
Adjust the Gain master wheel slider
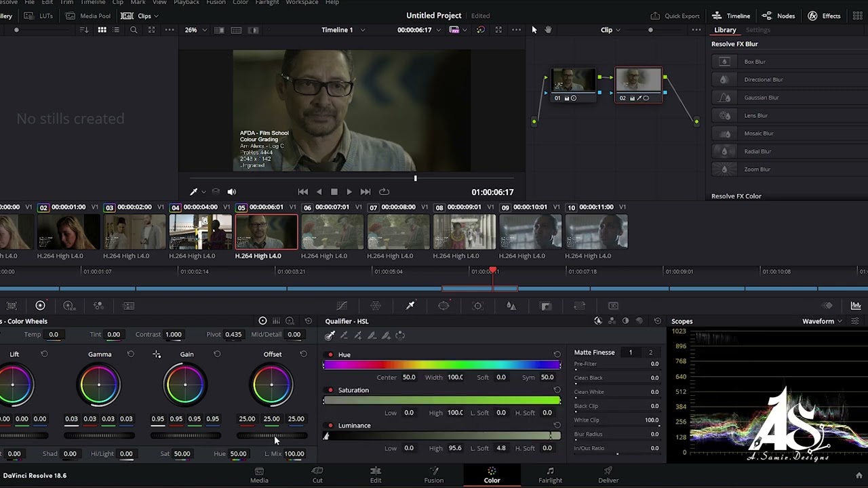[x=185, y=435]
